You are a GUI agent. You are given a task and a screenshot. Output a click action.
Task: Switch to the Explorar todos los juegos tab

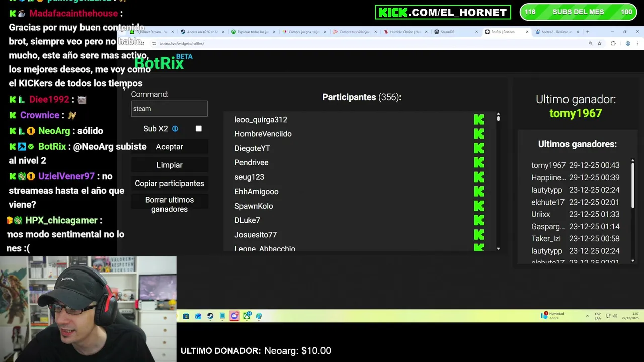click(253, 32)
